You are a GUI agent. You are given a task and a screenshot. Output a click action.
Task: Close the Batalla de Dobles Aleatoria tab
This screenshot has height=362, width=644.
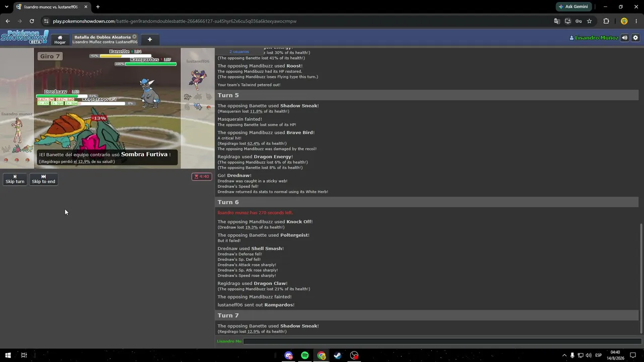pyautogui.click(x=134, y=37)
